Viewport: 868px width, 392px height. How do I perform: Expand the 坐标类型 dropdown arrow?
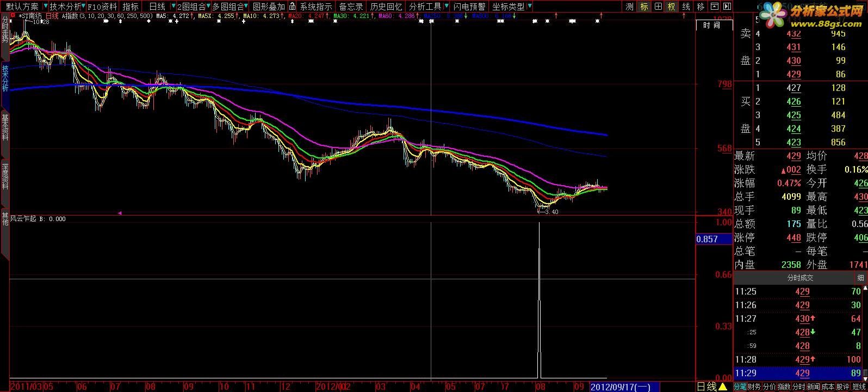pyautogui.click(x=529, y=7)
